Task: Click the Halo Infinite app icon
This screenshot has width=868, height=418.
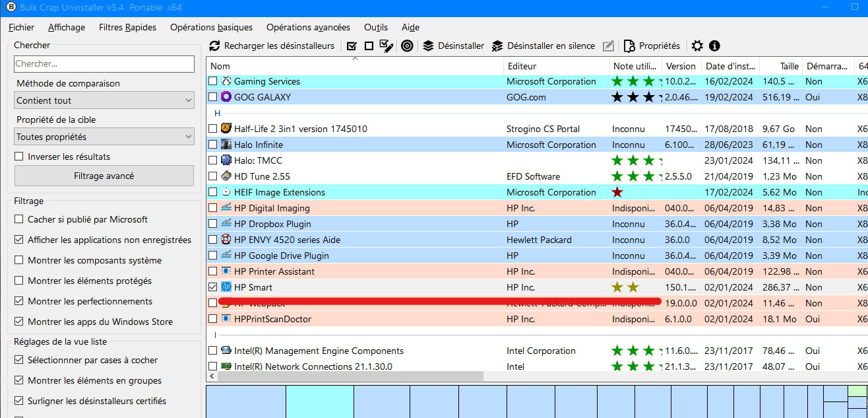Action: (x=226, y=145)
